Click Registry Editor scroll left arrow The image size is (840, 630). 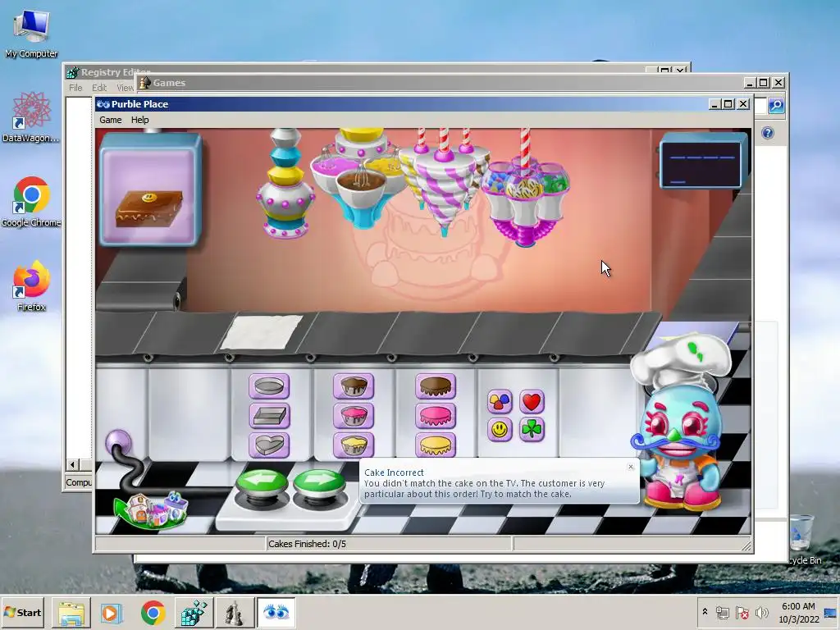(73, 464)
